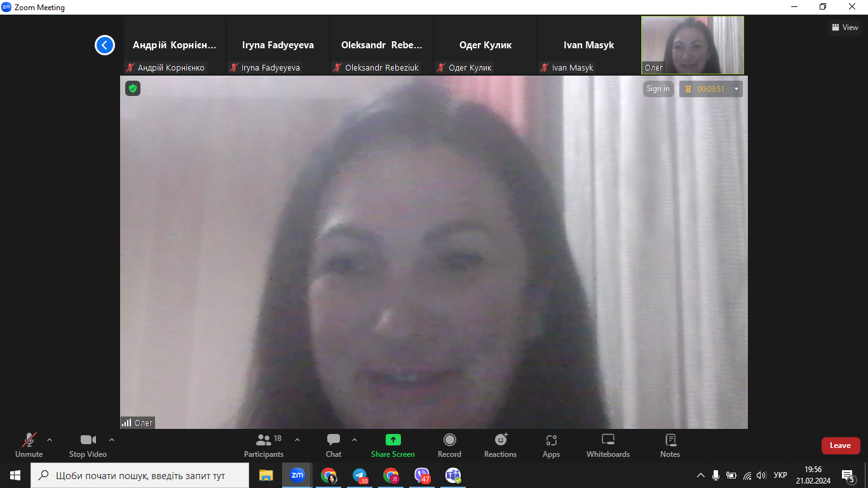This screenshot has height=488, width=868.
Task: Open Telegram from the Windows taskbar
Action: [360, 475]
